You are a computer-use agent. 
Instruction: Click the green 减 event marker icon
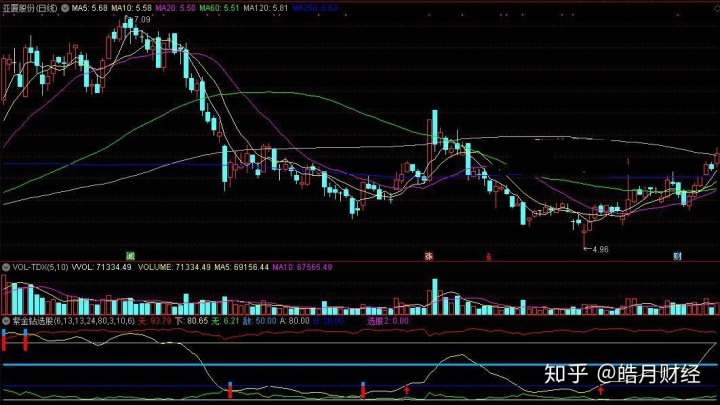click(x=130, y=256)
